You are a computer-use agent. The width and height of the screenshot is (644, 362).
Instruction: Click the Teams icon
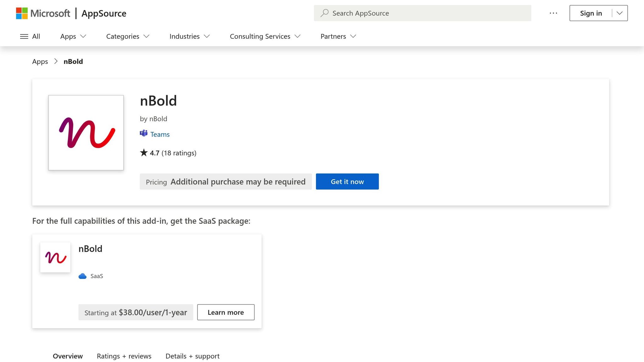[144, 134]
